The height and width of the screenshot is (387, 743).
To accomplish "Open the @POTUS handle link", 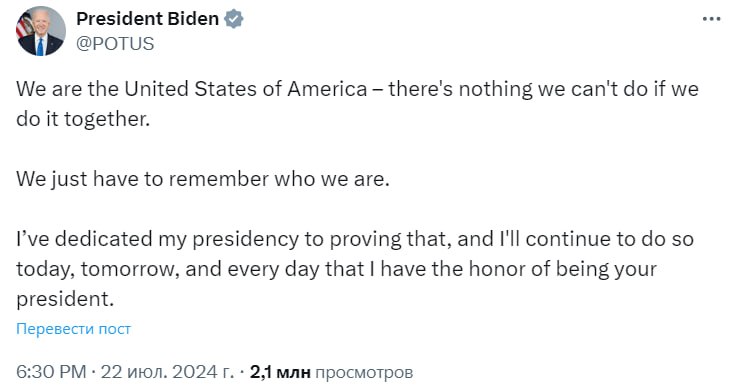I will (115, 44).
